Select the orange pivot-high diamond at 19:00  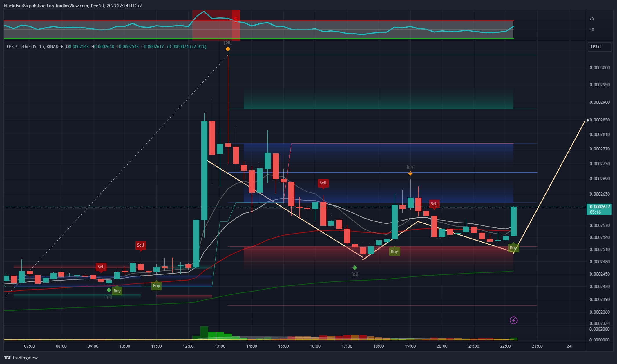pyautogui.click(x=410, y=173)
